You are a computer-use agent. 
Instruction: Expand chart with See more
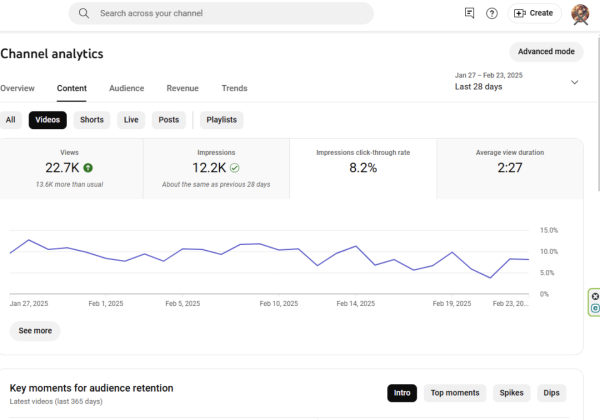tap(35, 331)
